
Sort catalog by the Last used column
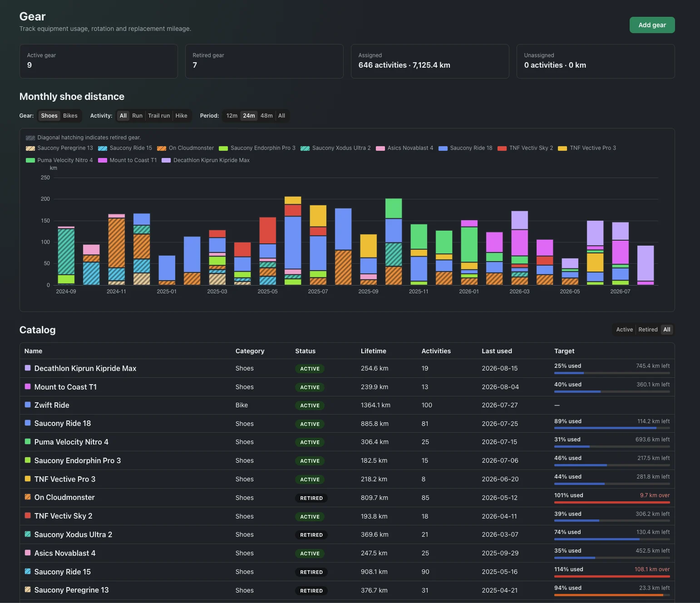[x=497, y=351]
